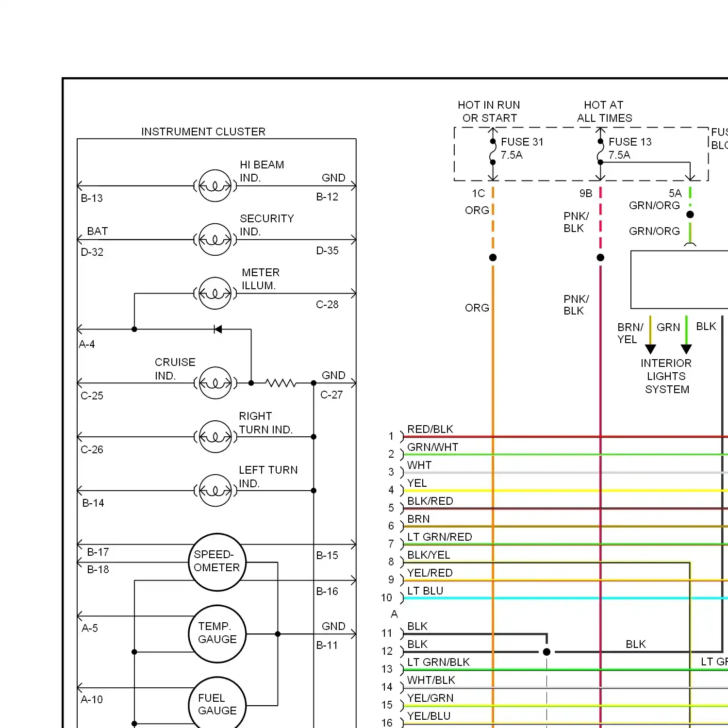This screenshot has width=728, height=728.
Task: Click pin label B-11
Action: tap(327, 645)
